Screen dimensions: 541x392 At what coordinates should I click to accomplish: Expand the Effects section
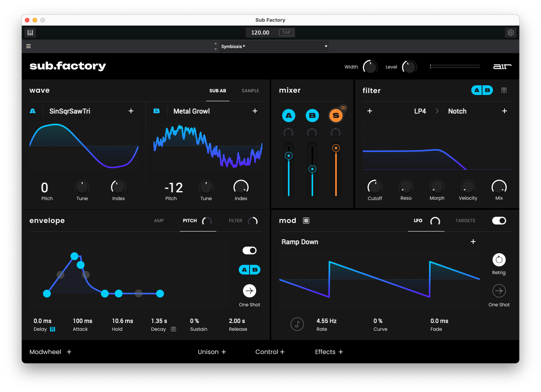coord(329,352)
